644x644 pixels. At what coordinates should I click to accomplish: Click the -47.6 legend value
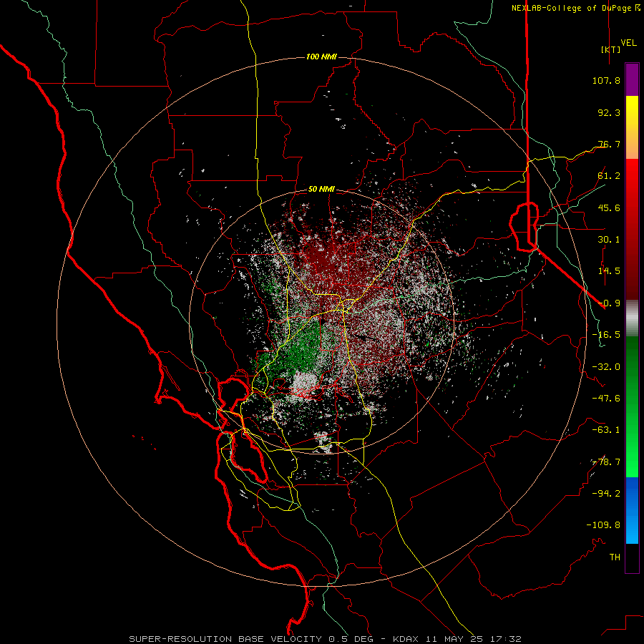click(x=606, y=399)
